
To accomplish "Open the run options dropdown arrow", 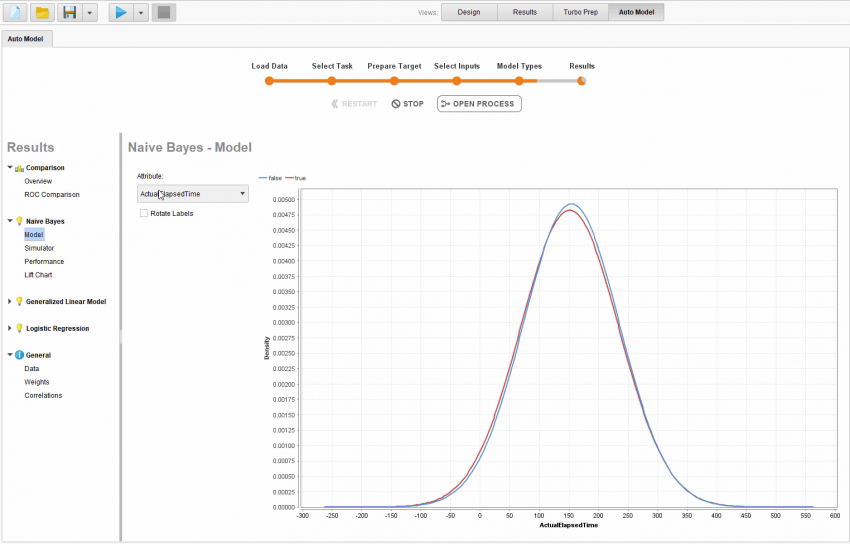I will click(141, 12).
